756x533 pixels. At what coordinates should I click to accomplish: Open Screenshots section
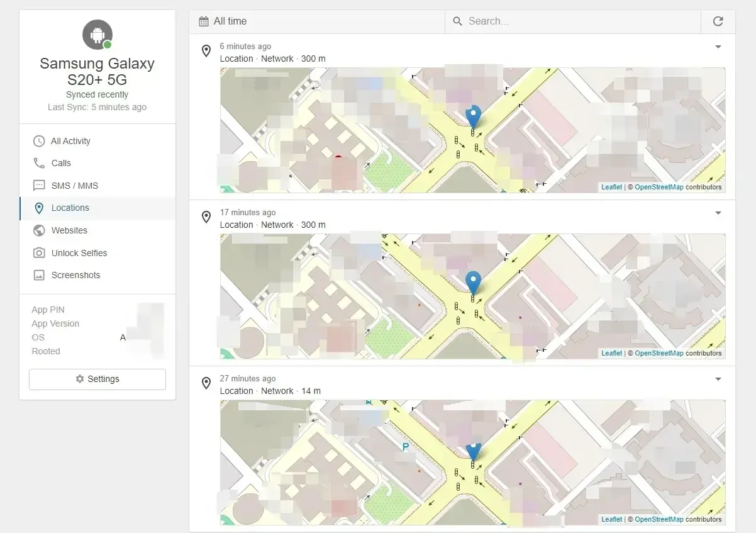[97, 275]
